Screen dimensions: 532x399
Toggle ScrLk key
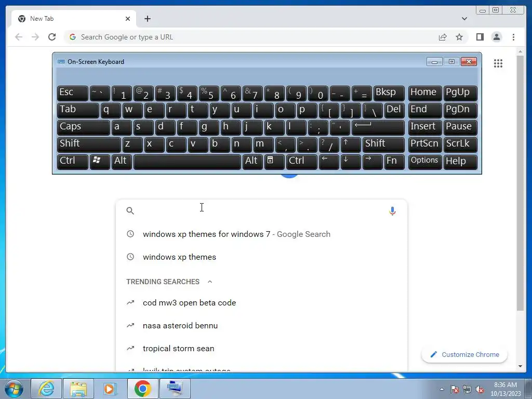click(460, 144)
